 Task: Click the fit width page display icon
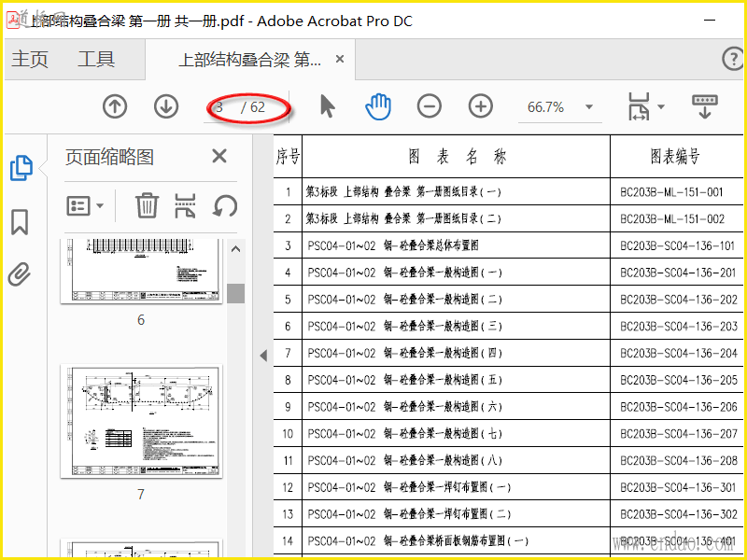[639, 106]
